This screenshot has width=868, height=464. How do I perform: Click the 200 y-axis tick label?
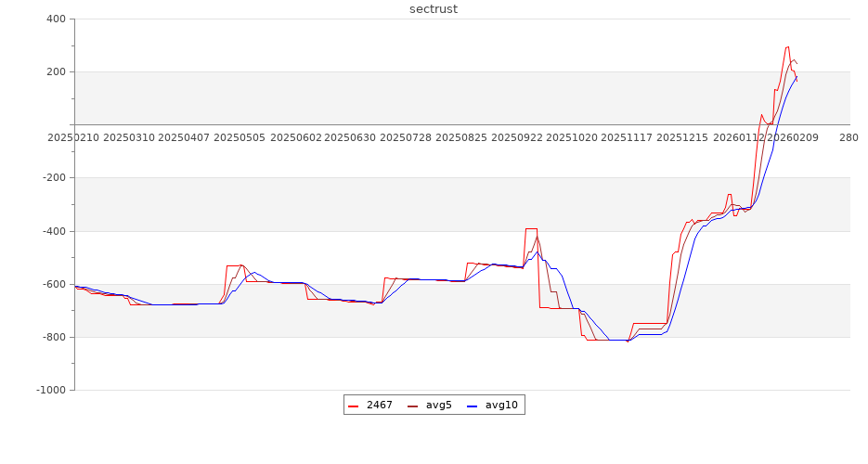55,71
